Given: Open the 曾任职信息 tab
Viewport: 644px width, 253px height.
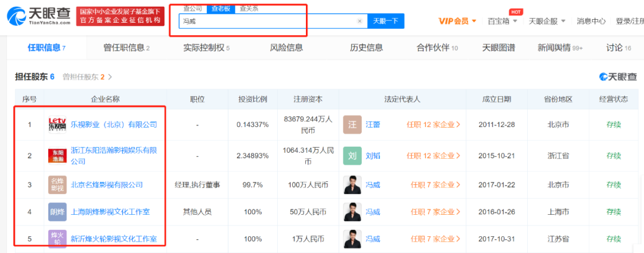Looking at the screenshot, I should pyautogui.click(x=126, y=48).
